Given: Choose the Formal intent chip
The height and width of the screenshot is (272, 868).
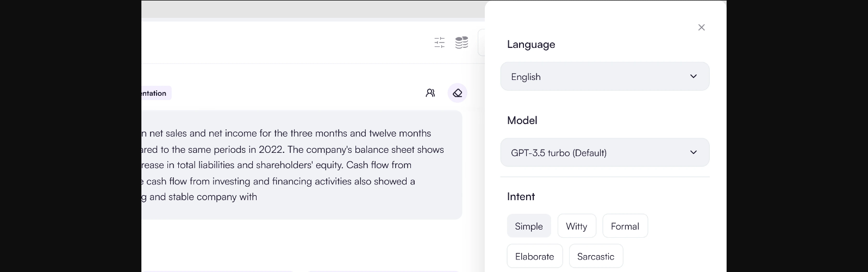Looking at the screenshot, I should (625, 226).
